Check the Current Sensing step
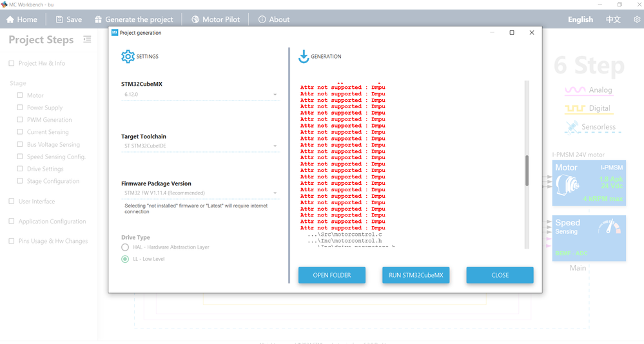 tap(20, 132)
